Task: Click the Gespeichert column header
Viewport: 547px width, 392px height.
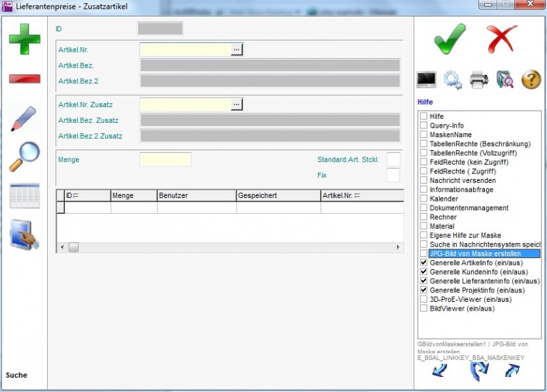Action: [x=278, y=195]
